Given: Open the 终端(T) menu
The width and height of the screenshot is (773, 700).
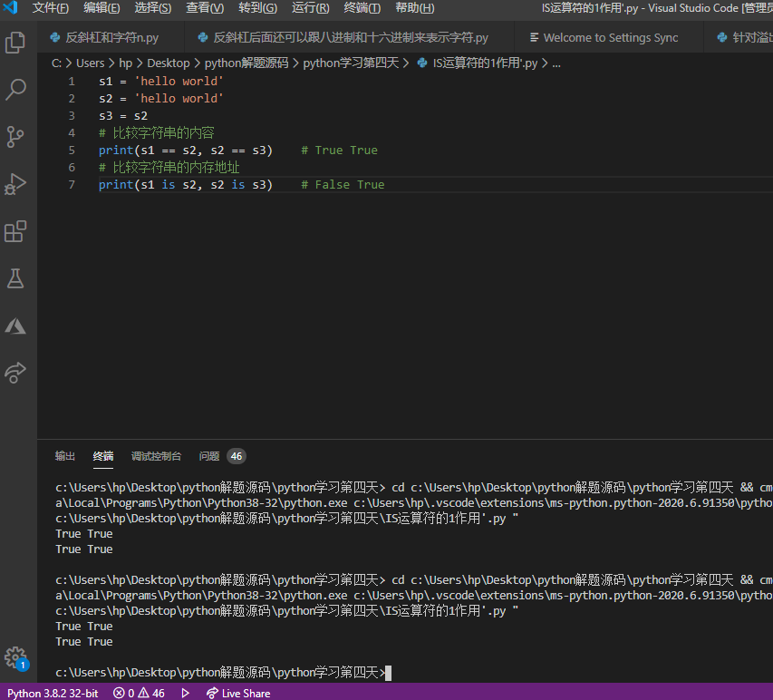Looking at the screenshot, I should pos(362,8).
